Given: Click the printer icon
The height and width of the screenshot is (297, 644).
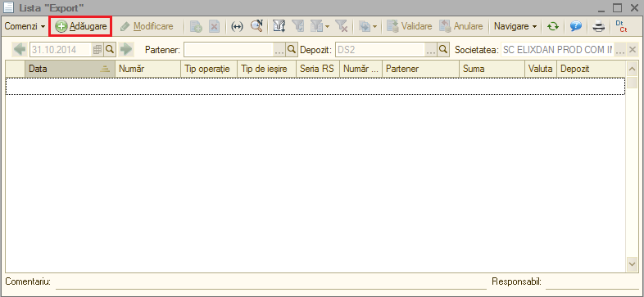Looking at the screenshot, I should pyautogui.click(x=598, y=27).
